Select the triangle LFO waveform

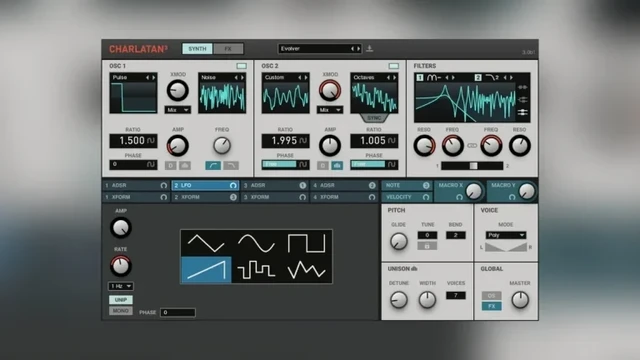(206, 243)
